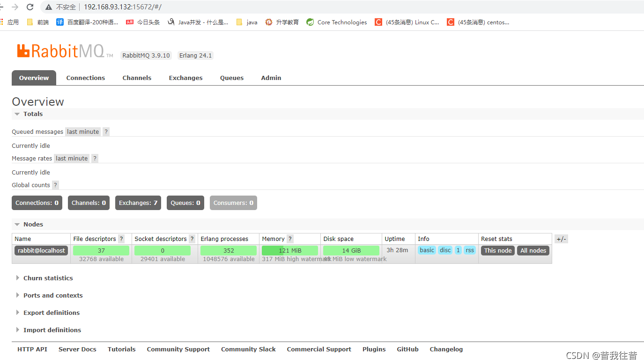Click the browser reload icon
644x364 pixels.
30,7
